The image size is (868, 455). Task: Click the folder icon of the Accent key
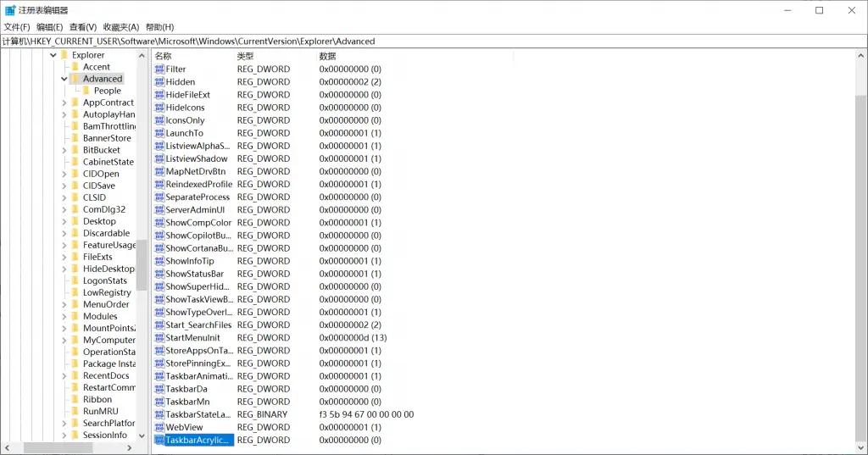75,66
